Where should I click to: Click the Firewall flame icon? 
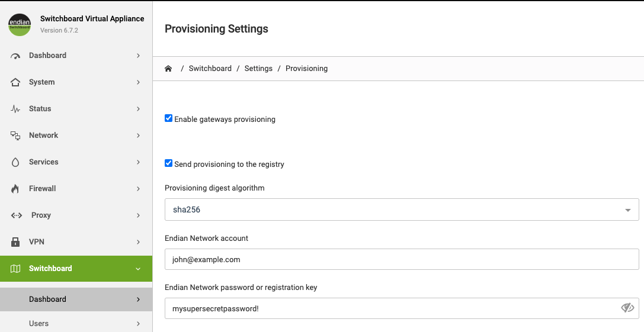pos(15,189)
